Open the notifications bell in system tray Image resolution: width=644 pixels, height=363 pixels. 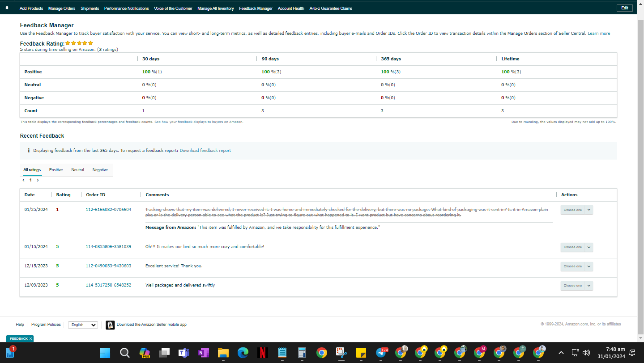point(632,353)
